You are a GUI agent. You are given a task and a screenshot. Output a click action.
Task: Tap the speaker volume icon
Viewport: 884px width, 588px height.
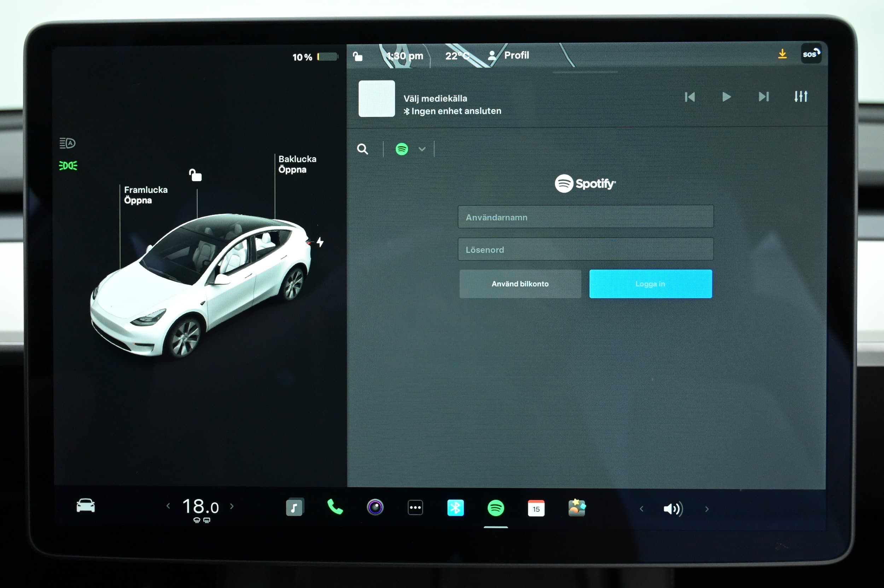click(x=673, y=509)
